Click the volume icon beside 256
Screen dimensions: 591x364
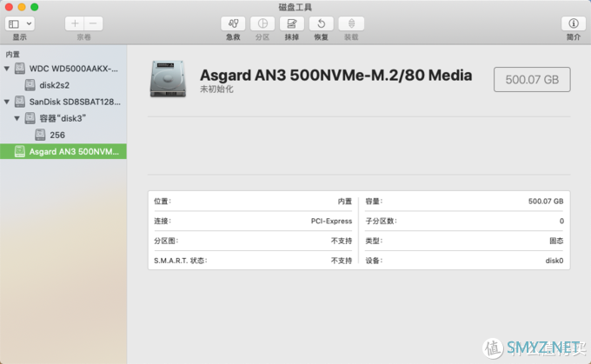point(40,135)
